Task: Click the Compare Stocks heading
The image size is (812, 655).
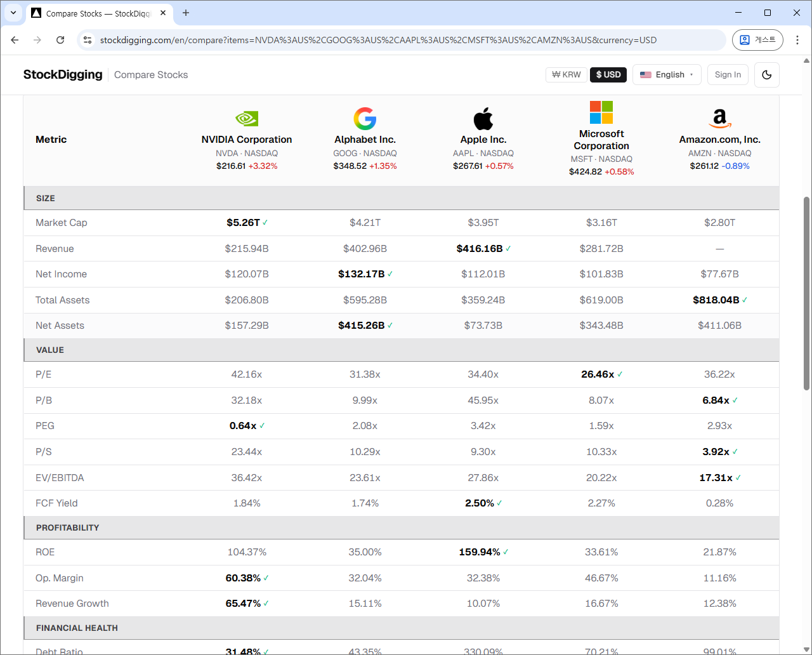Action: pos(151,75)
